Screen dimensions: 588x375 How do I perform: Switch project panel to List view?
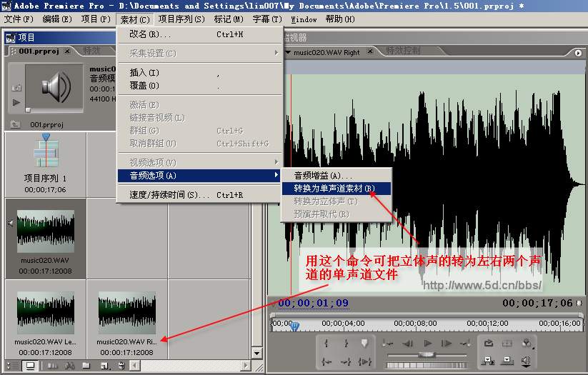pos(14,365)
